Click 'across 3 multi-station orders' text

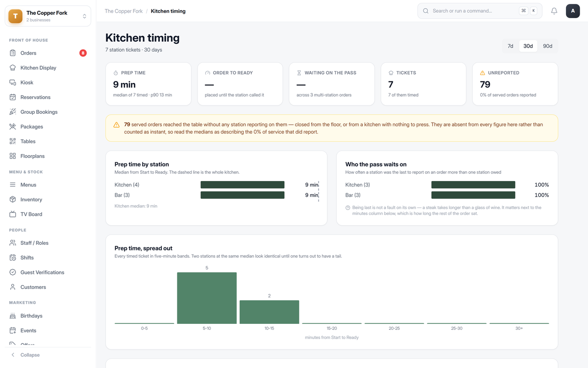pyautogui.click(x=324, y=95)
